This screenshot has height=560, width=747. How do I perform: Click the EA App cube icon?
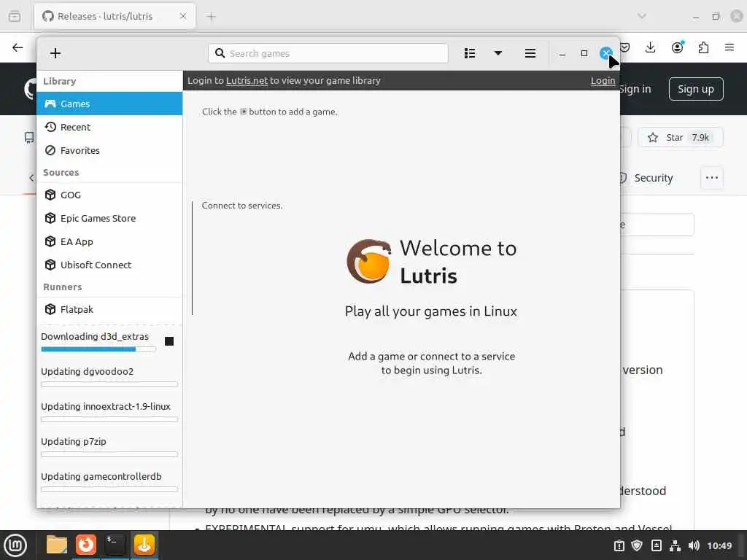pyautogui.click(x=50, y=241)
